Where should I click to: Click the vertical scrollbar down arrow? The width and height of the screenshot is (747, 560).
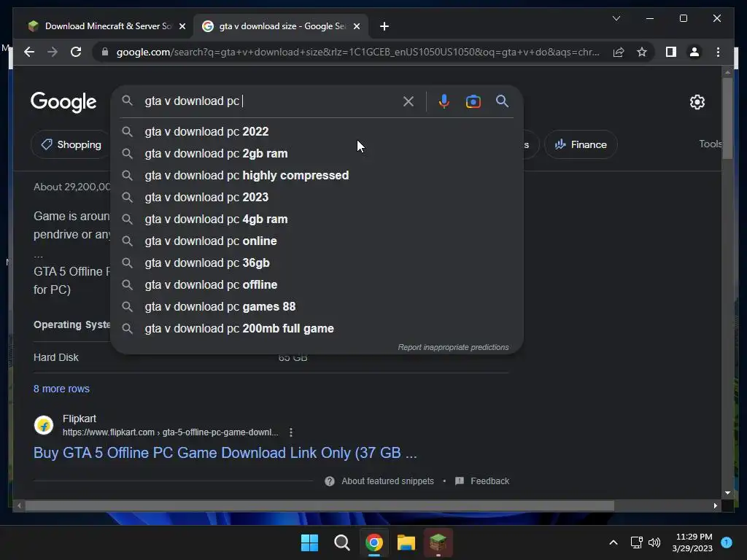coord(727,493)
